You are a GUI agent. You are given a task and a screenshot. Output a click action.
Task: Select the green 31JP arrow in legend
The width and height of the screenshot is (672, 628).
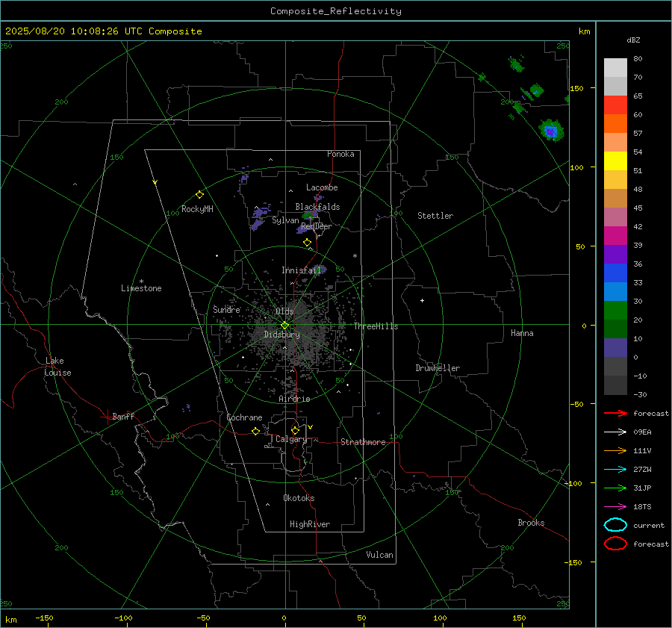click(615, 488)
